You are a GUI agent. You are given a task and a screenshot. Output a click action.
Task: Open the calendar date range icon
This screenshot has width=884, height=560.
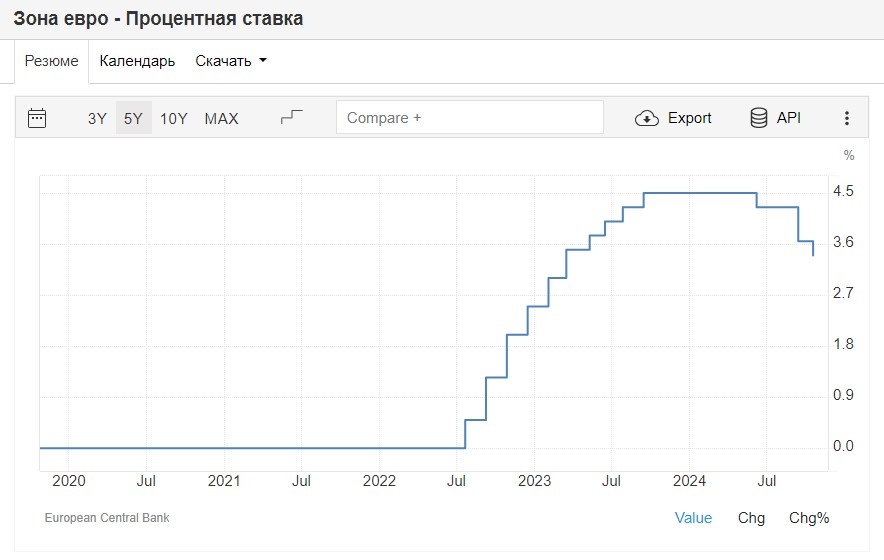click(x=37, y=118)
